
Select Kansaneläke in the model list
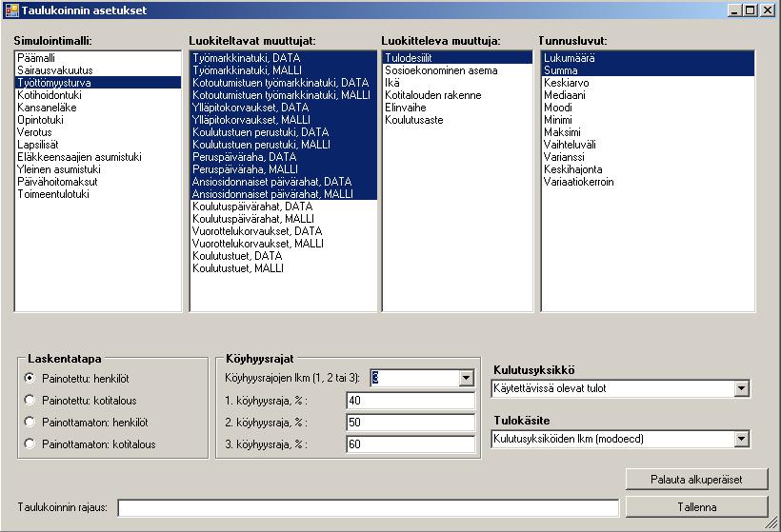[98, 108]
